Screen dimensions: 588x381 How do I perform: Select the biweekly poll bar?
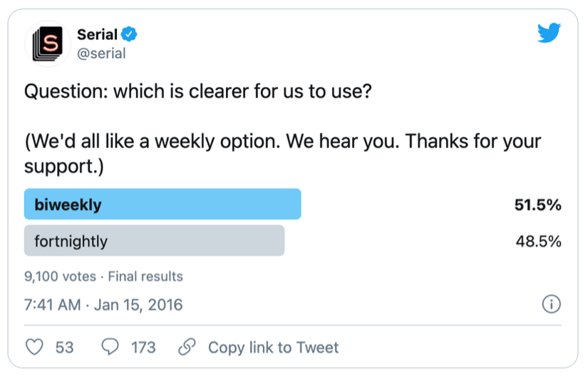click(x=163, y=205)
